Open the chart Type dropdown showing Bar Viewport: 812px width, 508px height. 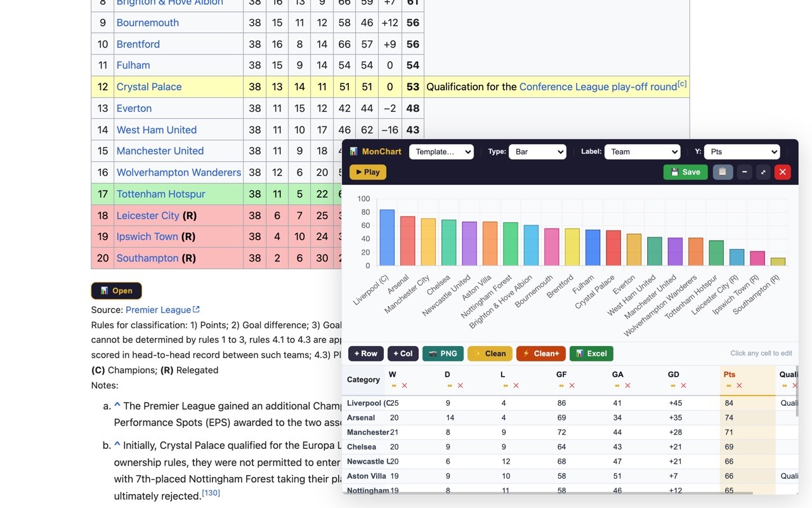(x=537, y=152)
